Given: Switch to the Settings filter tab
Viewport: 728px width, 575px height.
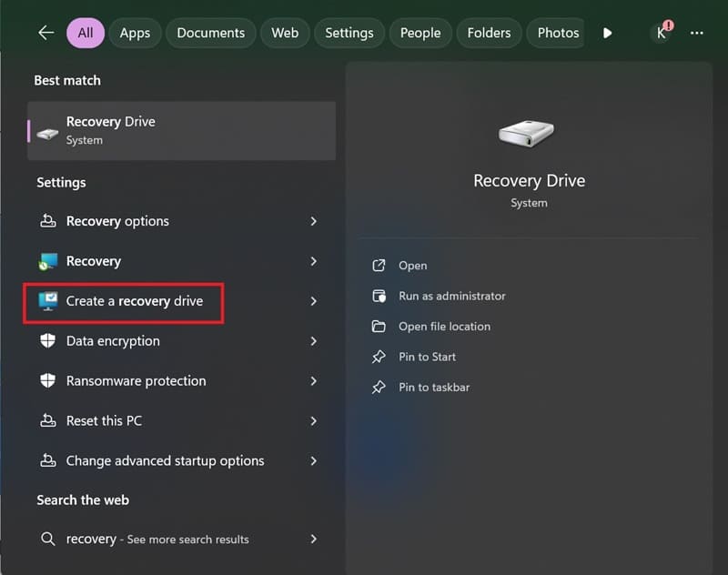Looking at the screenshot, I should pyautogui.click(x=349, y=33).
